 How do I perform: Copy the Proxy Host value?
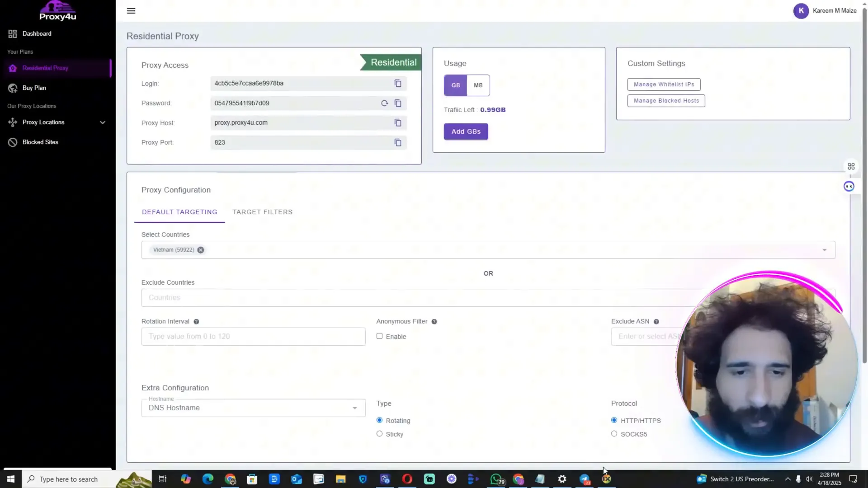click(398, 123)
